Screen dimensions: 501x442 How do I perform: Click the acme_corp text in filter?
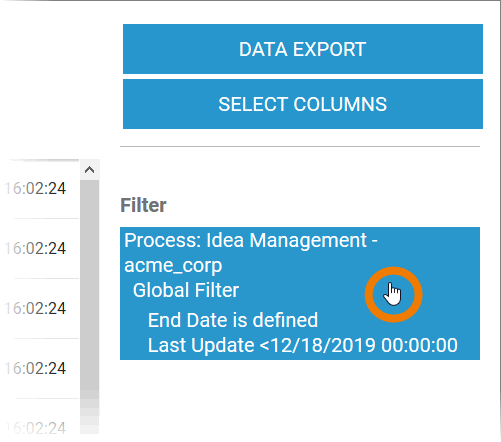173,266
